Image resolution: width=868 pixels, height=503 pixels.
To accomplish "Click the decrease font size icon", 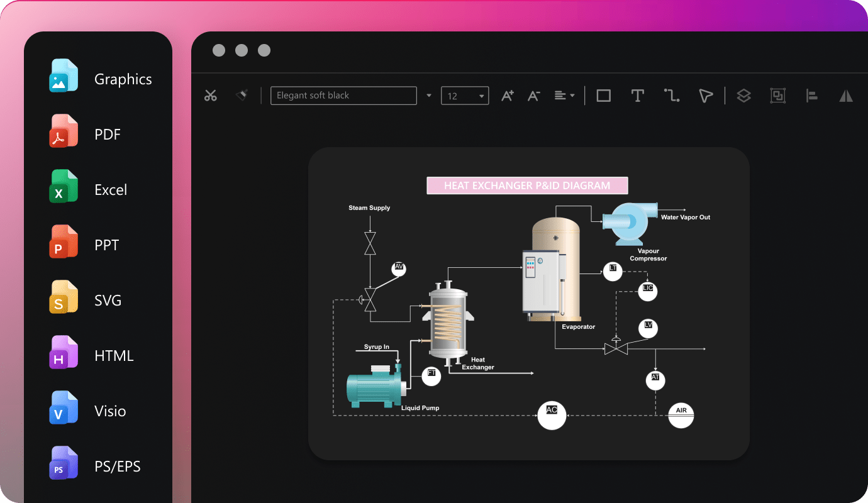I will [x=533, y=96].
